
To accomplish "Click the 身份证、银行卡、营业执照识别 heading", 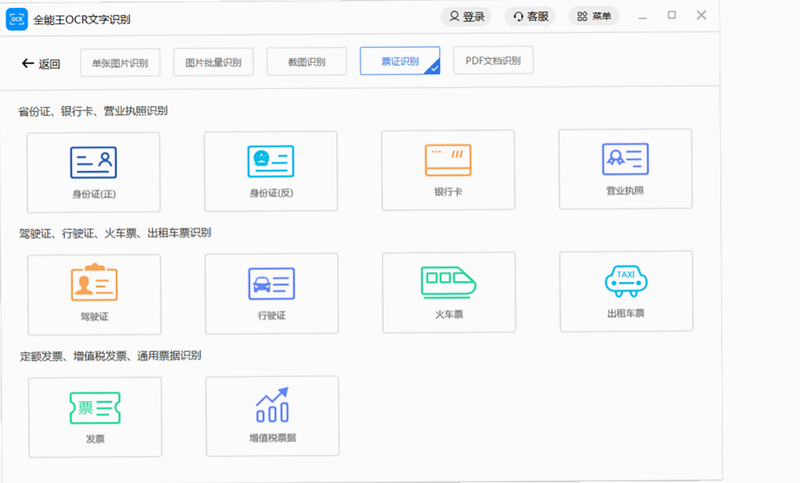I will [x=93, y=111].
